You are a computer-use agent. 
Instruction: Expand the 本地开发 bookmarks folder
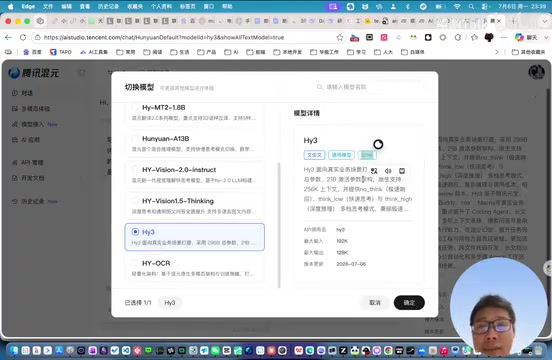click(x=288, y=52)
